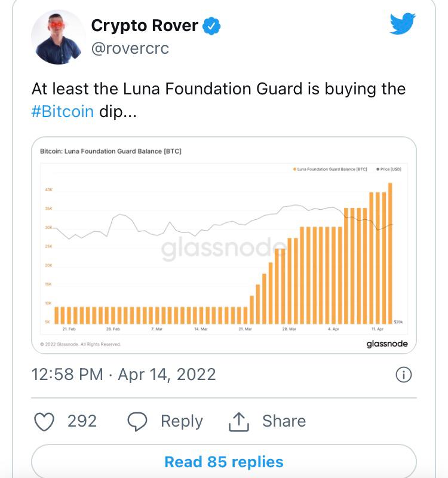The height and width of the screenshot is (478, 448).
Task: Click the chart title Bitcoin: Luna Foundation Guard Balance
Action: tap(111, 151)
